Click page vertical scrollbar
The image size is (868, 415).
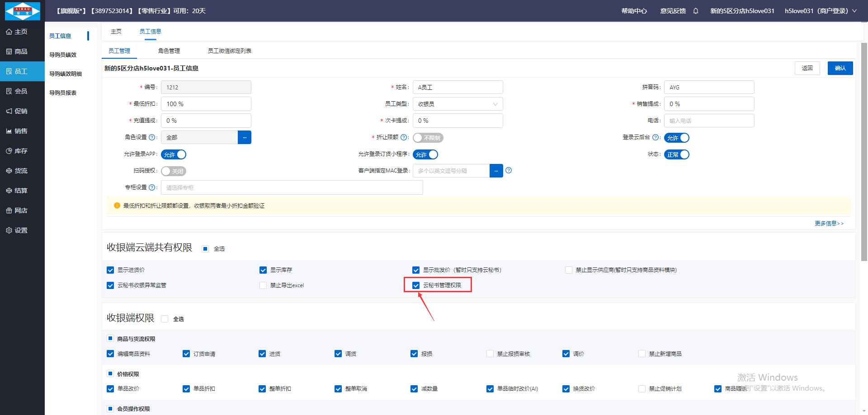point(864,152)
